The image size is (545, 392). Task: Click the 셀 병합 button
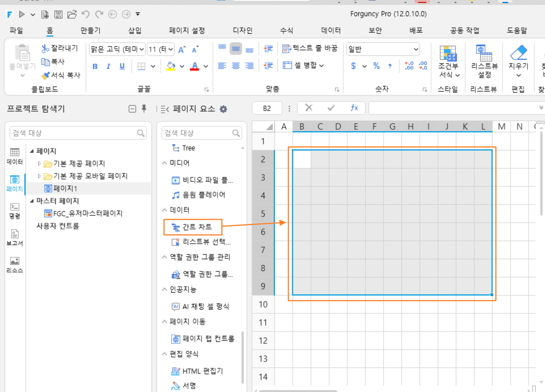tap(303, 65)
